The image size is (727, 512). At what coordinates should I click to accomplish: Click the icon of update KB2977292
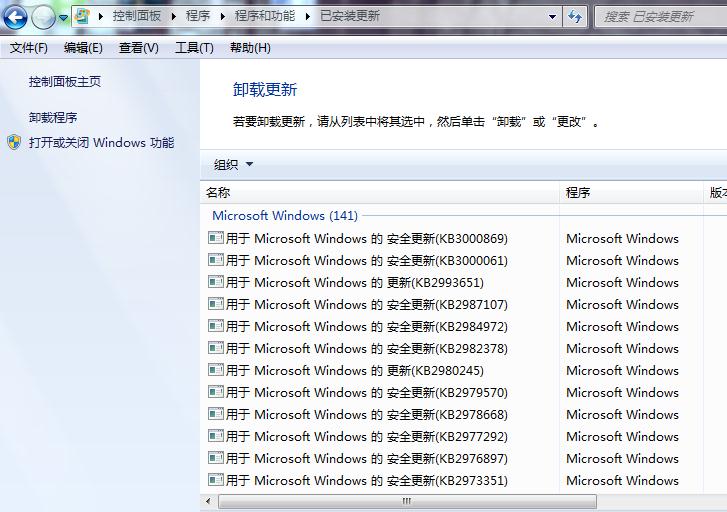[x=216, y=436]
